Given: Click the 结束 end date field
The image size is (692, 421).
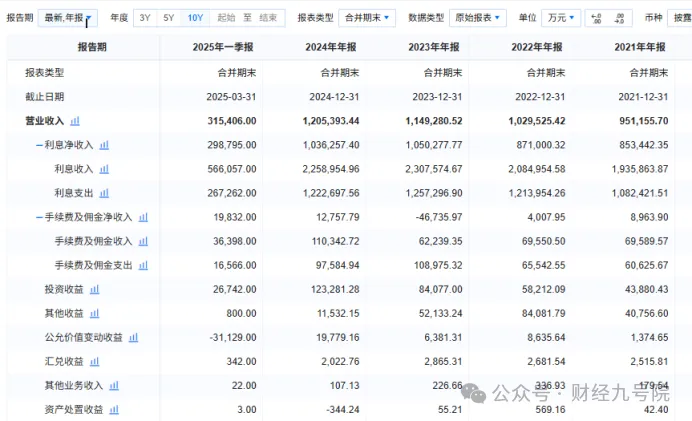Looking at the screenshot, I should coord(268,18).
